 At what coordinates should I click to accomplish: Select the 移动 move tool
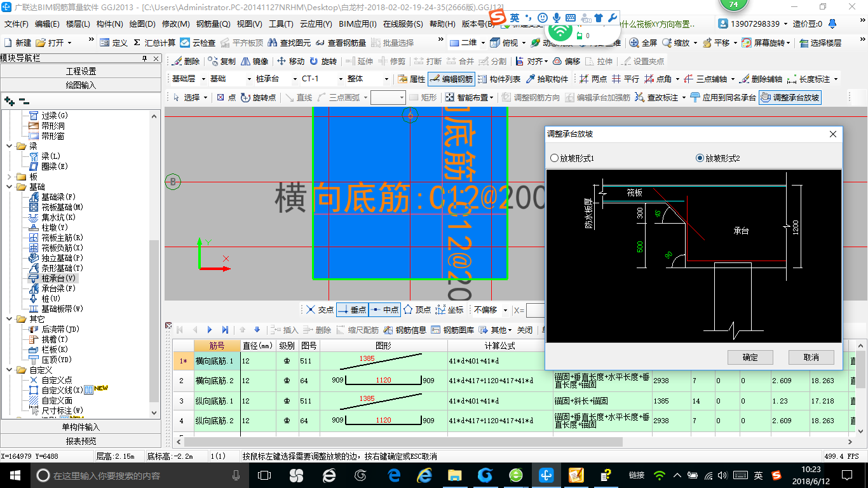291,62
